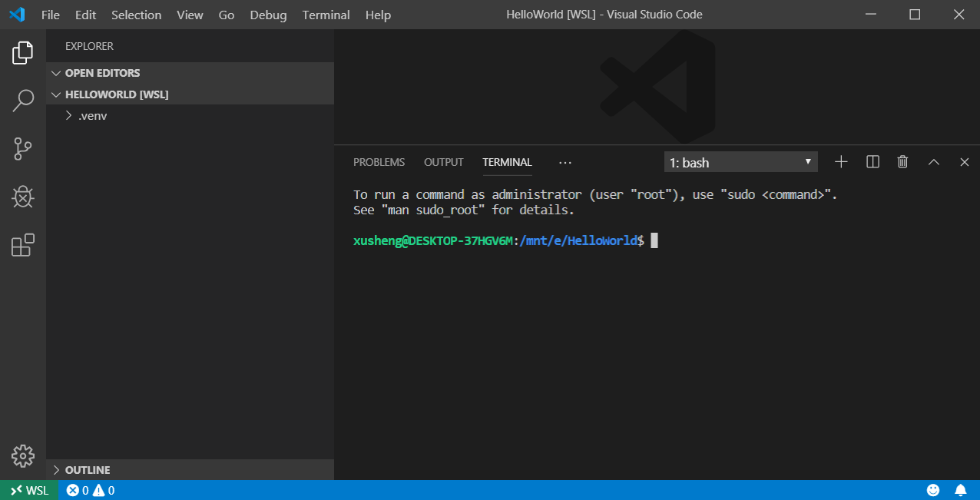This screenshot has width=980, height=500.
Task: Click the WSL remote indicator button
Action: pos(28,490)
